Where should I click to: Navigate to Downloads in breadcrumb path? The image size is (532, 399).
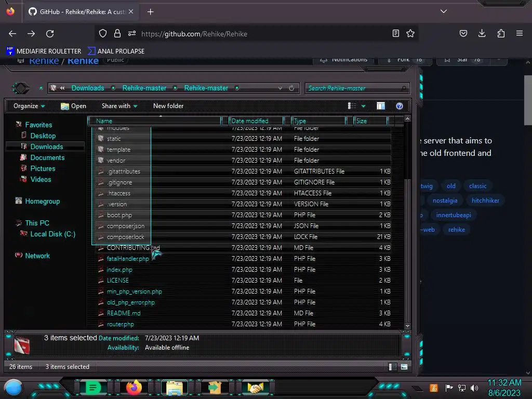87,88
